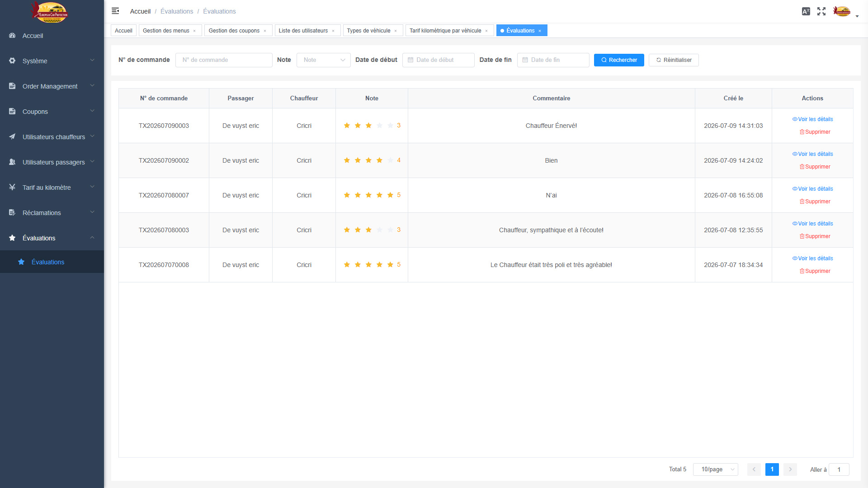Switch to Tarif kilométrique par véhicule tab
This screenshot has height=488, width=868.
pyautogui.click(x=445, y=31)
